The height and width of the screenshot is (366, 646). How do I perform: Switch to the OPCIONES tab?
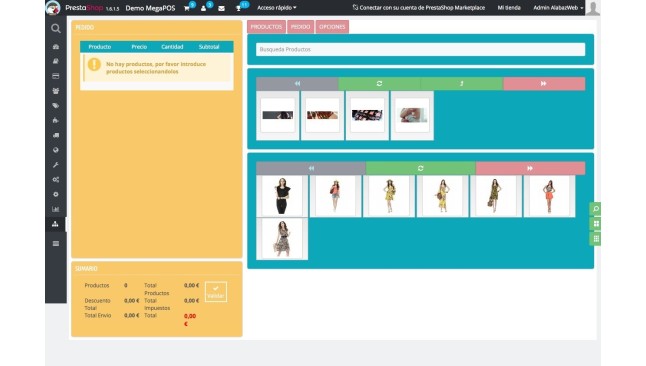point(332,27)
